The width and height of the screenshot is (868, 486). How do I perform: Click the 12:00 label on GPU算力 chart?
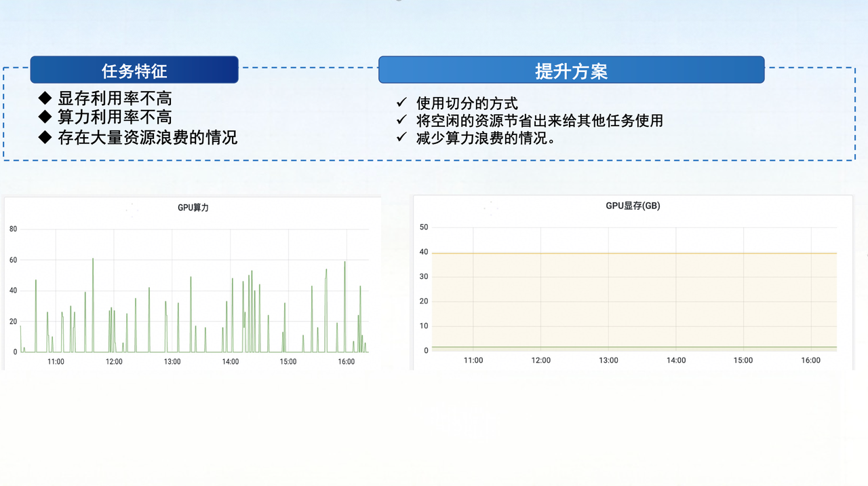pos(114,362)
